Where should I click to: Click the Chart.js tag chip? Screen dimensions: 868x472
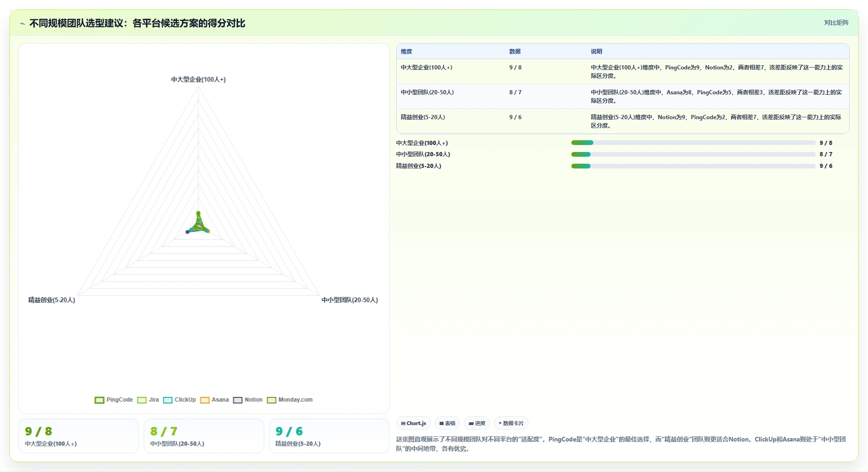[414, 423]
